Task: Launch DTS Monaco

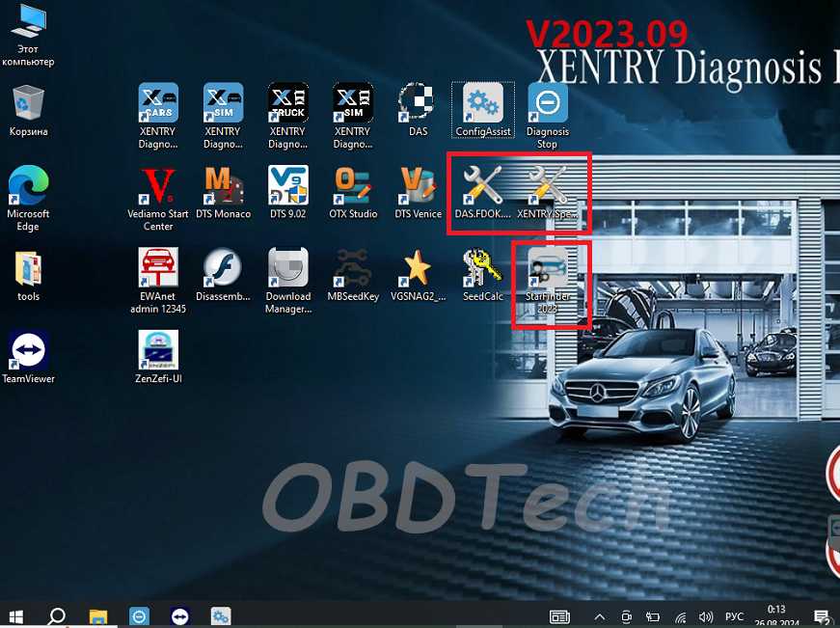Action: coord(223,192)
